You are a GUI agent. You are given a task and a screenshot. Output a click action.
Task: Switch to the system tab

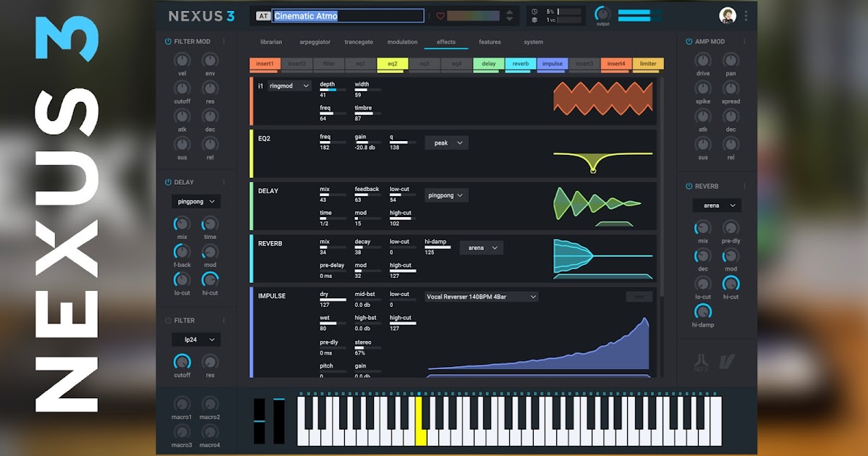click(x=533, y=42)
